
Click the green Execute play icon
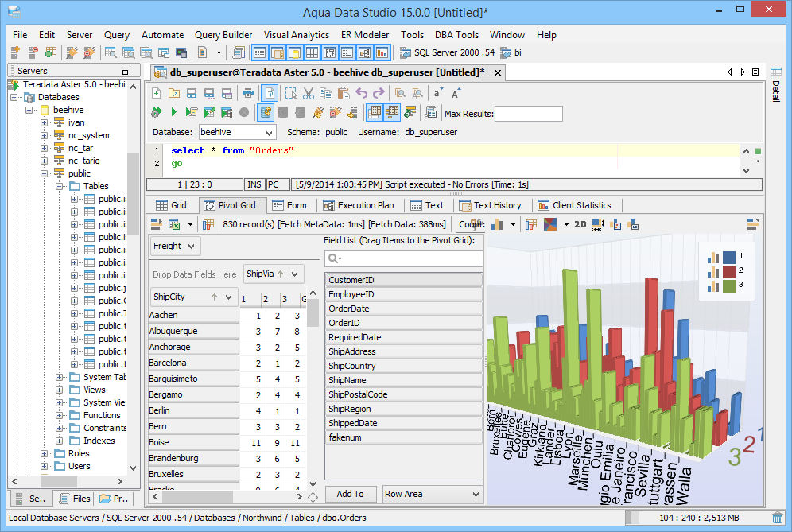pos(174,112)
